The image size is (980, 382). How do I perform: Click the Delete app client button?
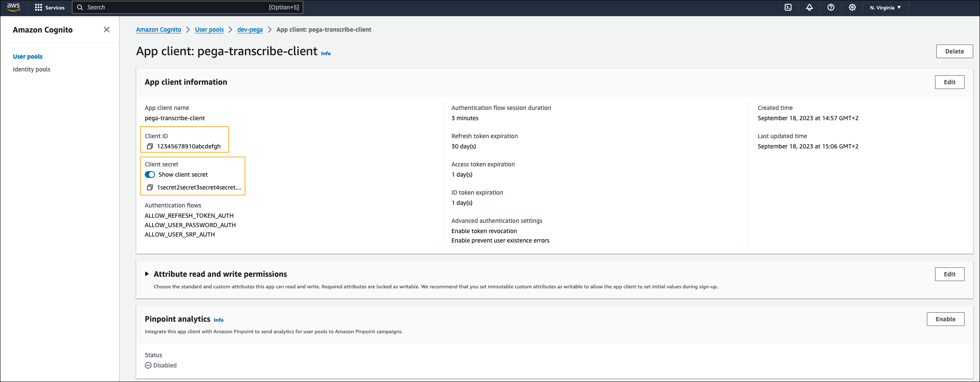coord(954,51)
